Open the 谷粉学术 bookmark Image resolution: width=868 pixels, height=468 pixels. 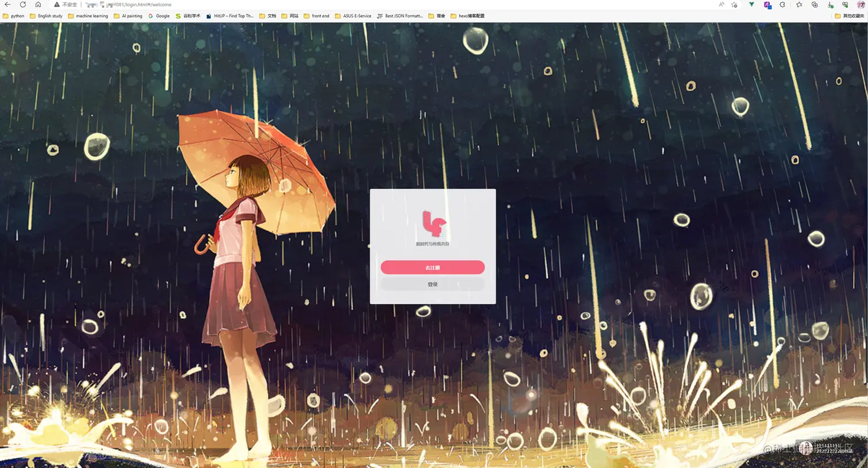pos(188,16)
